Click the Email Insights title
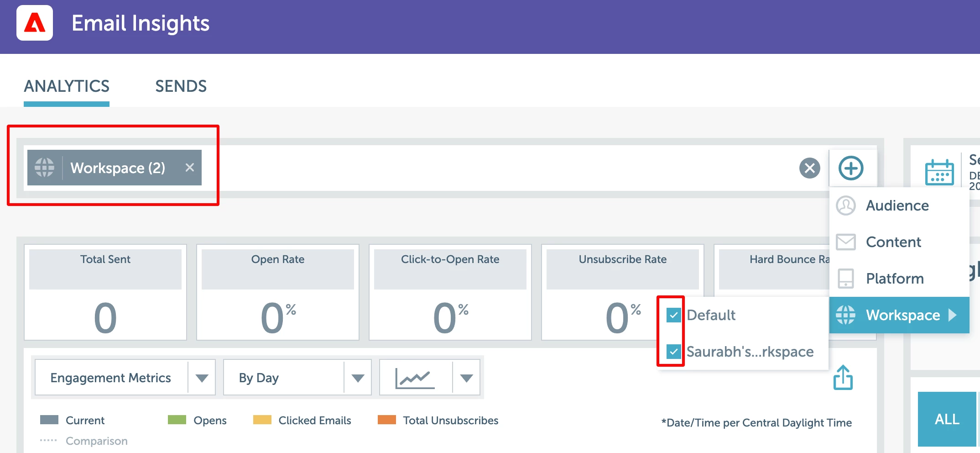Screen dimensions: 980x453 [141, 23]
